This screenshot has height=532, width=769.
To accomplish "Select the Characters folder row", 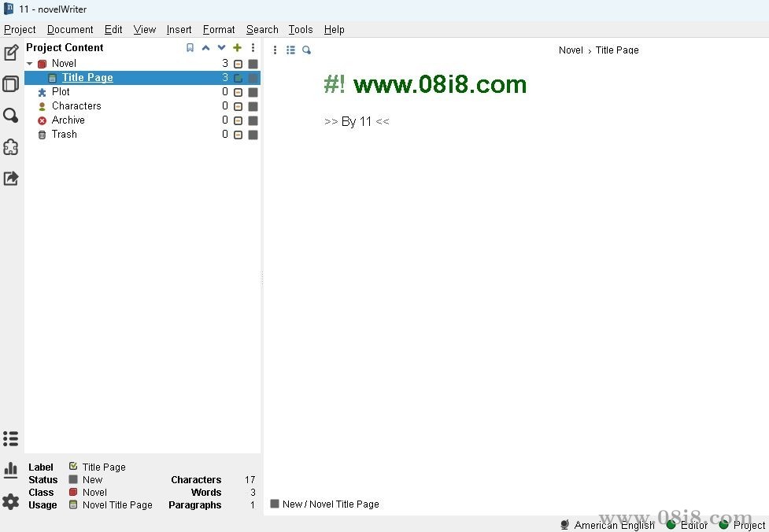I will pos(142,106).
